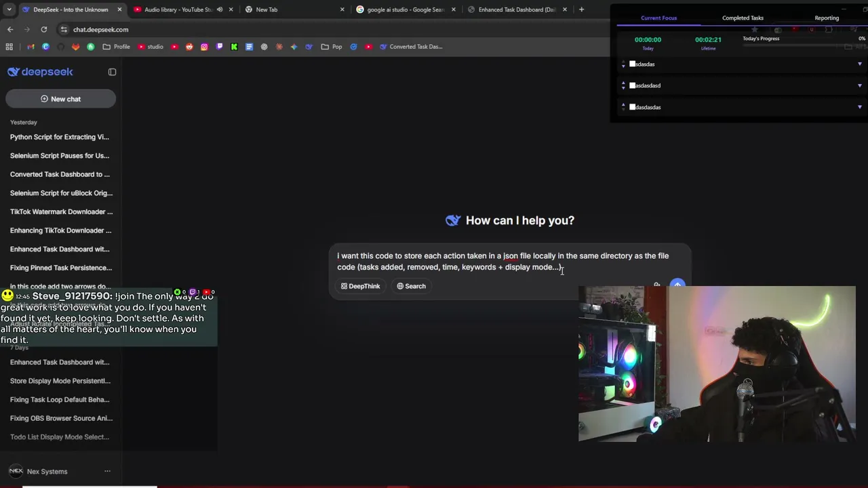
Task: Check the dasdasdas task checkbox
Action: coord(633,107)
